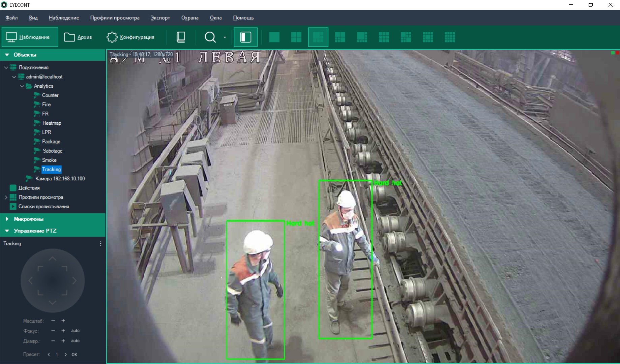Select the 2x2 grid layout icon
The width and height of the screenshot is (620, 364).
coord(296,37)
